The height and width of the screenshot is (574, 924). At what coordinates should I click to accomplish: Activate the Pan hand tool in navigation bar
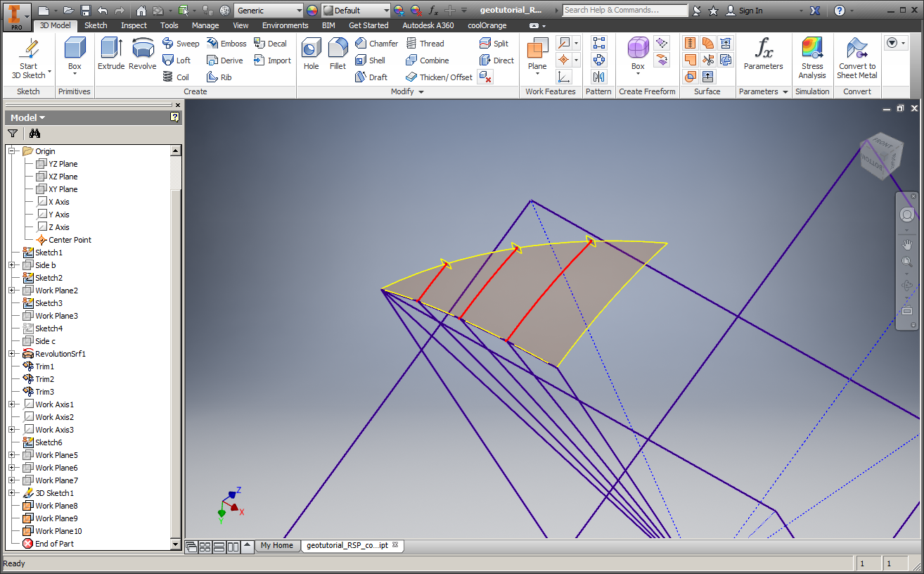pos(906,245)
